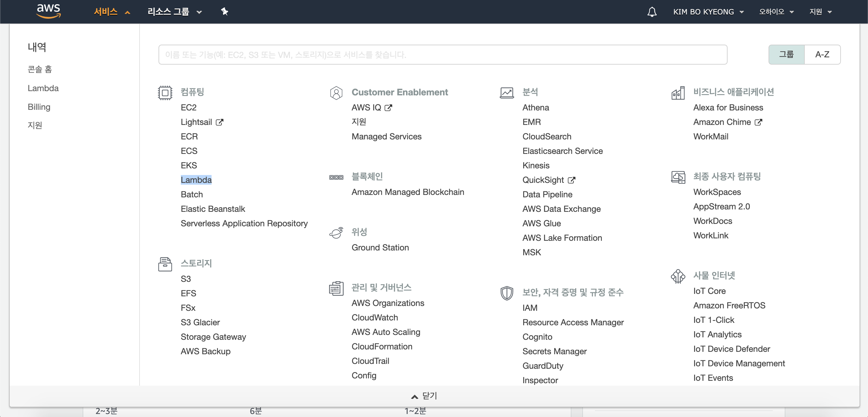
Task: Click the Customer Enablement person icon
Action: click(336, 93)
